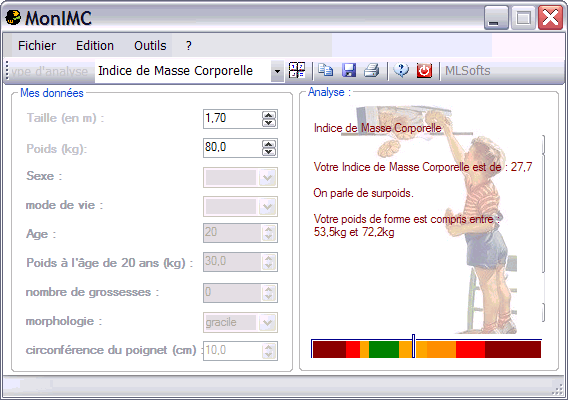Image resolution: width=568 pixels, height=400 pixels.
Task: Expand the analysis type dropdown
Action: coord(277,71)
